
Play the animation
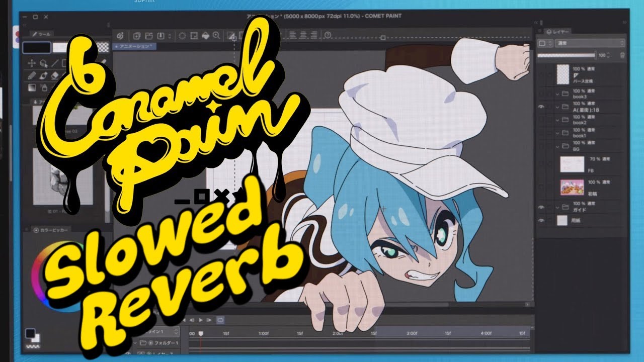[x=201, y=320]
